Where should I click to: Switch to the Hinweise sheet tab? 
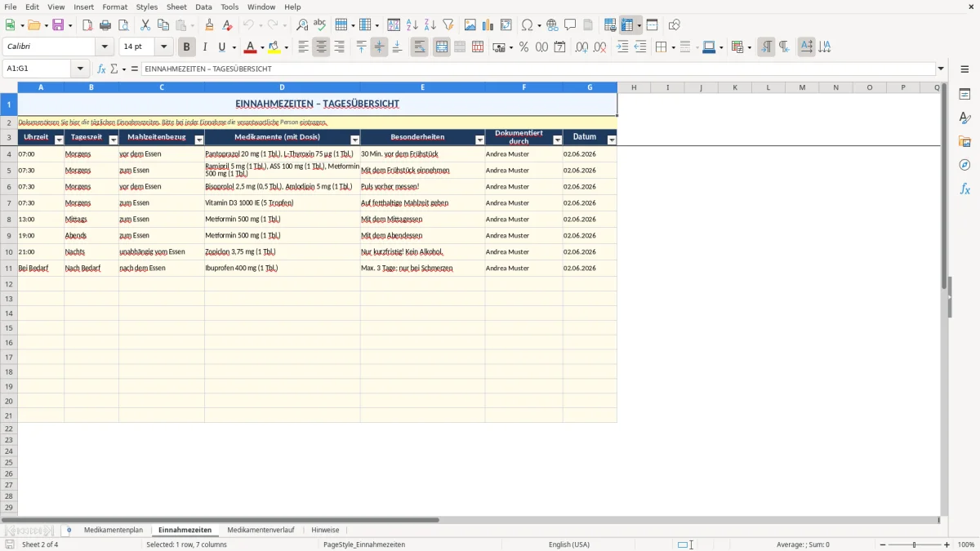pos(325,530)
